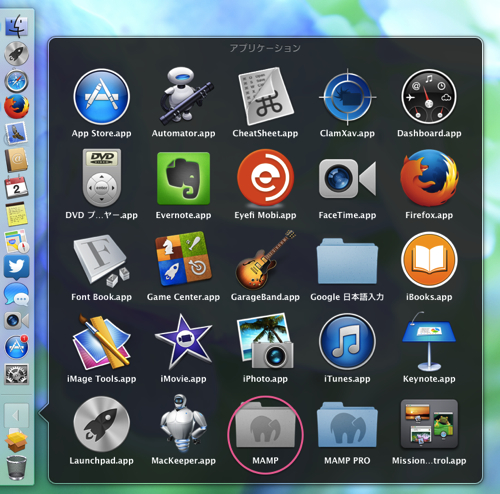Image resolution: width=500 pixels, height=494 pixels.
Task: Open Font Book.app
Action: (102, 261)
